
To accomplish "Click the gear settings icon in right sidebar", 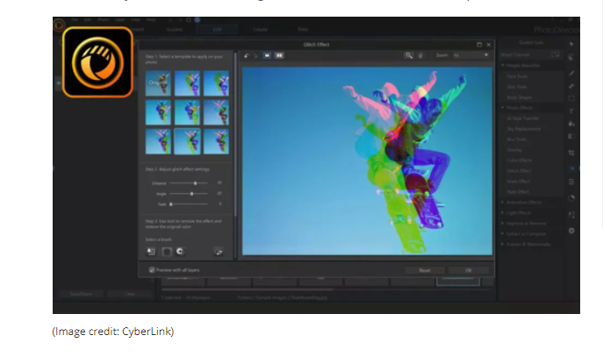I will (x=571, y=230).
